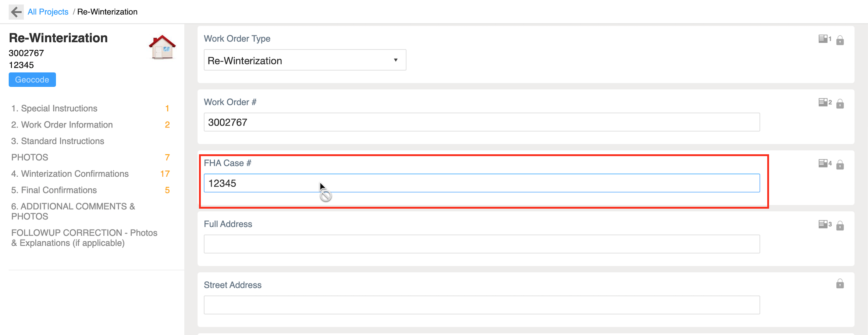Click the form icon labeled 3 near Full Address
The image size is (868, 335).
(x=823, y=224)
